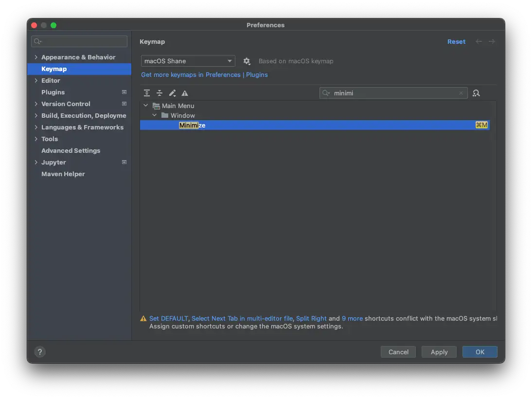Expand the Jupyter section chevron
This screenshot has width=532, height=399.
(36, 163)
